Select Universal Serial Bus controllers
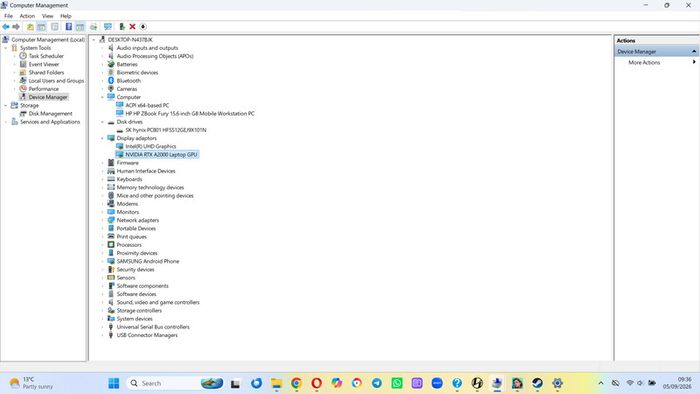Image resolution: width=700 pixels, height=394 pixels. click(153, 327)
